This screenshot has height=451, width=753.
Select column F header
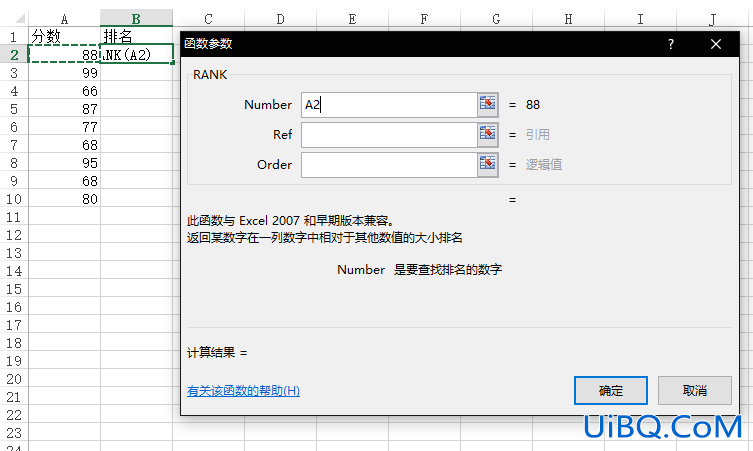point(424,19)
